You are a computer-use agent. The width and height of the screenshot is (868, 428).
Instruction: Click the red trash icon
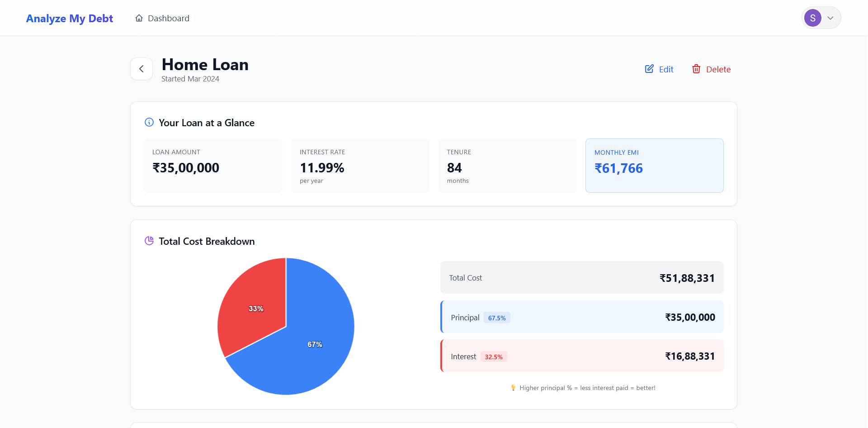696,69
